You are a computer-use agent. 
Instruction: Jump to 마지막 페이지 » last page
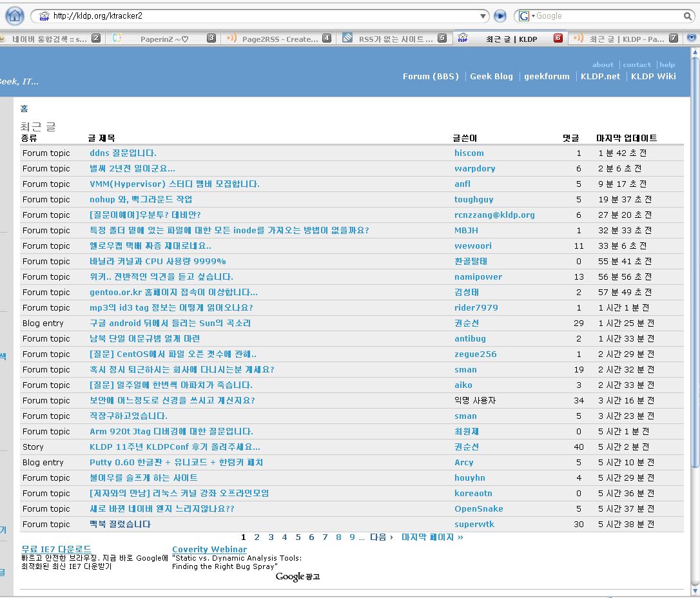tap(432, 537)
